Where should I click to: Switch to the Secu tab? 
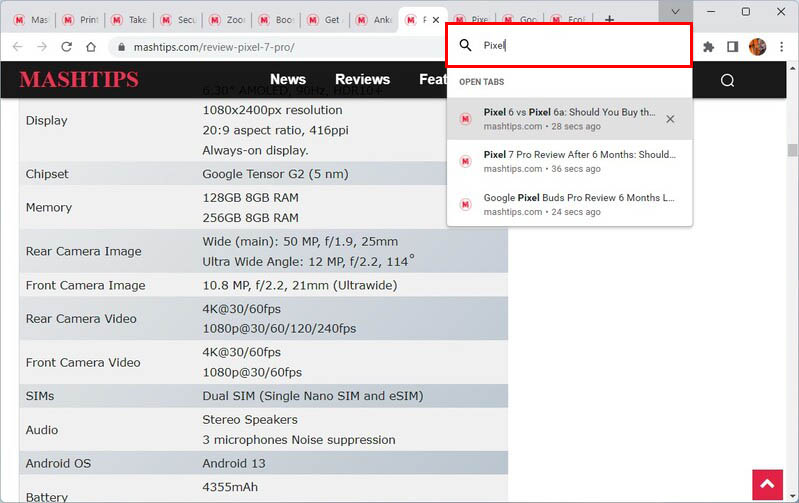(178, 20)
